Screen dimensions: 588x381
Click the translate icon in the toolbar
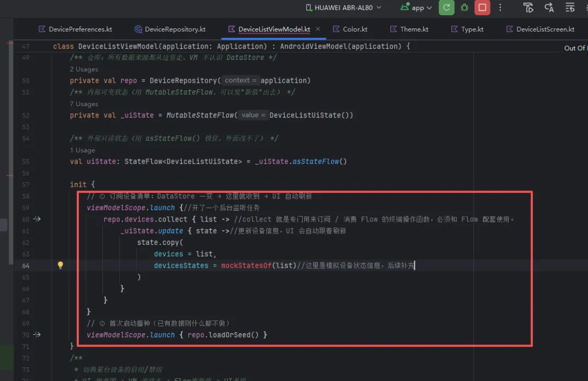point(549,8)
